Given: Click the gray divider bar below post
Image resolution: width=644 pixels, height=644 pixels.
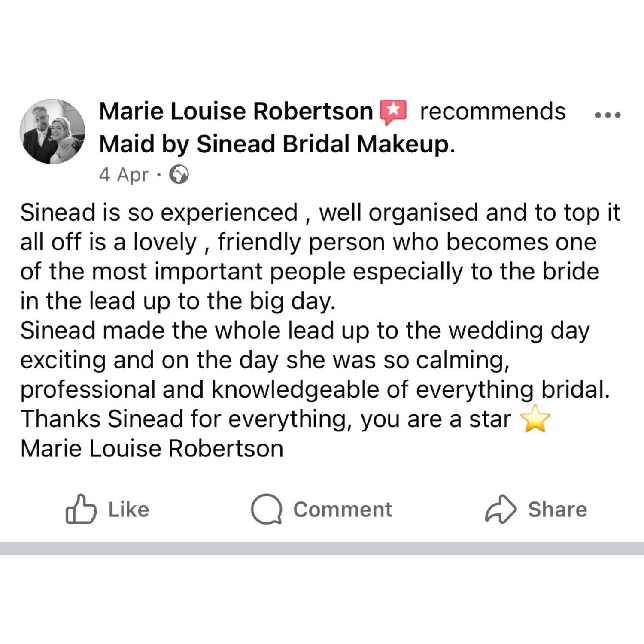Looking at the screenshot, I should tap(322, 548).
